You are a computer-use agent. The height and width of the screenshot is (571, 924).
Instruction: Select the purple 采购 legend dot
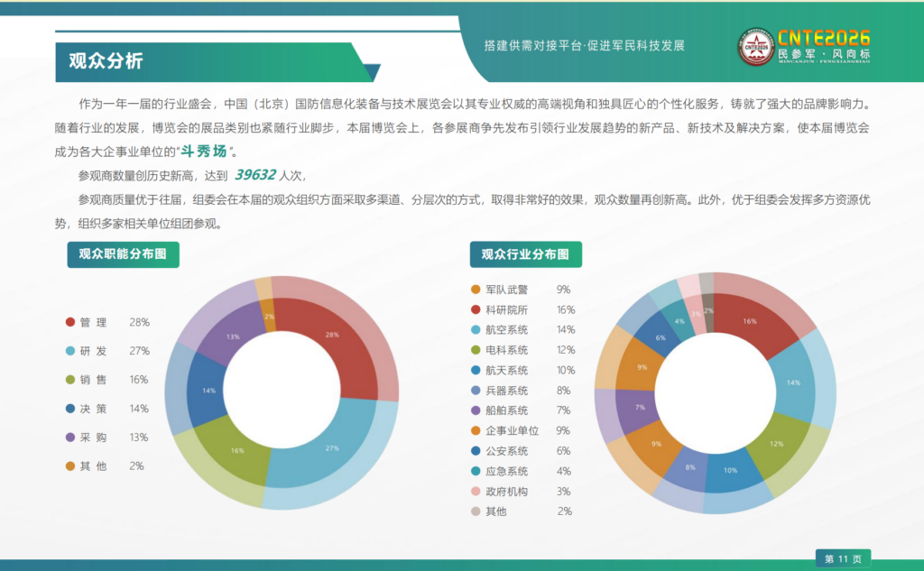point(70,437)
